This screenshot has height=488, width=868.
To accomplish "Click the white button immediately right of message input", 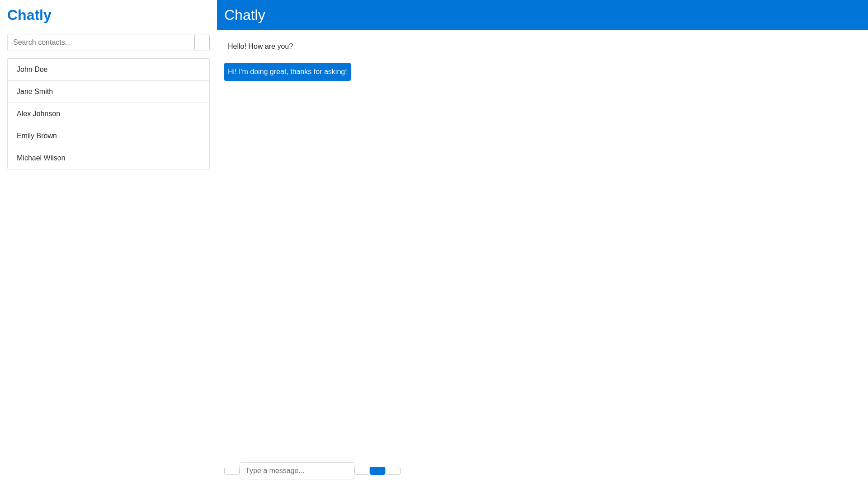I will pos(362,471).
